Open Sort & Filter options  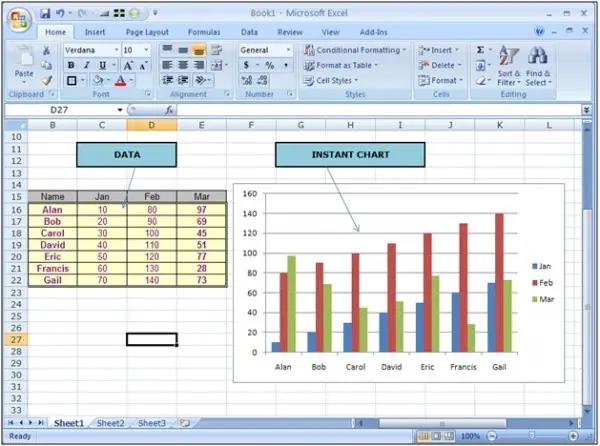(x=509, y=67)
